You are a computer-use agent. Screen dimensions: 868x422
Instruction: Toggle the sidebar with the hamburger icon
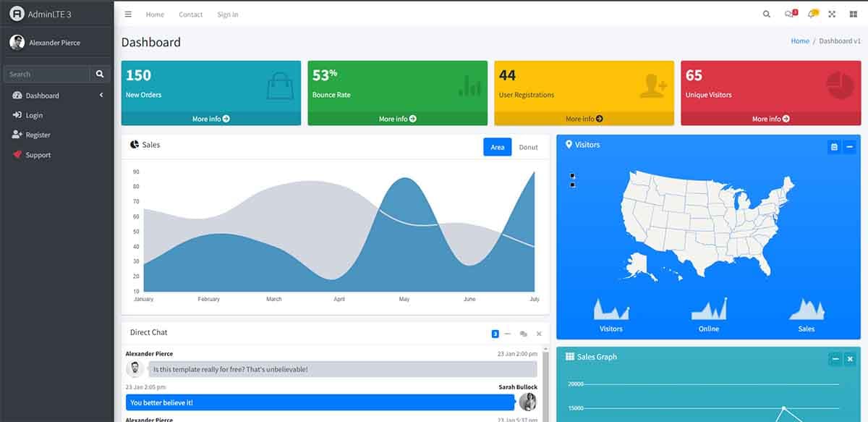click(128, 14)
